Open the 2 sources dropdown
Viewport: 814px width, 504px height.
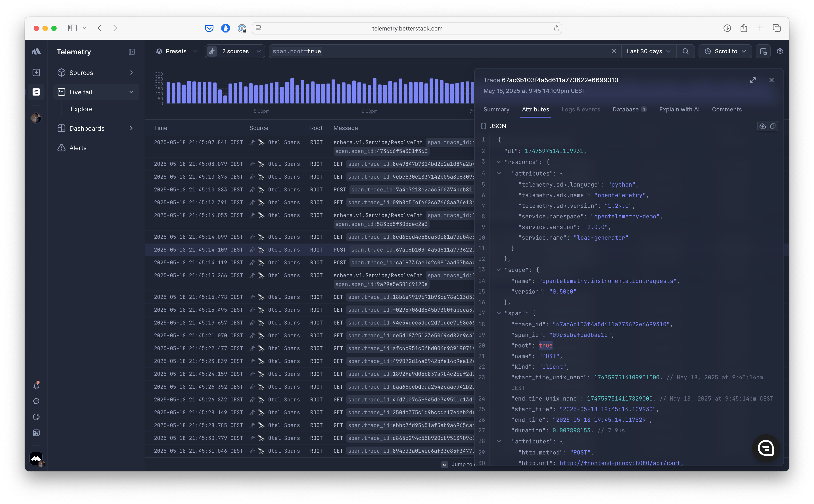coord(235,51)
